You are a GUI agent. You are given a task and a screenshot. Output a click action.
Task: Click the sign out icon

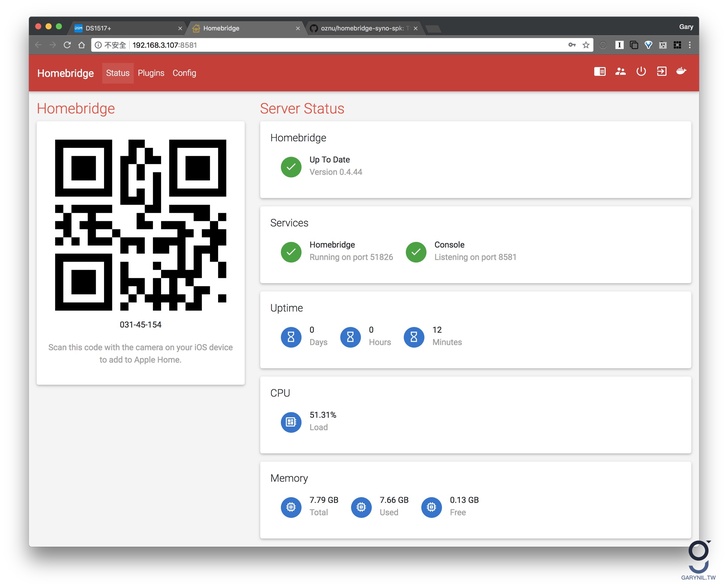coord(661,72)
